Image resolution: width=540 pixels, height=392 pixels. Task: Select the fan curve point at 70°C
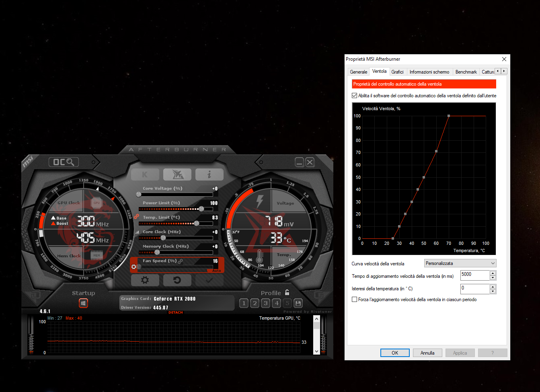[x=449, y=116]
